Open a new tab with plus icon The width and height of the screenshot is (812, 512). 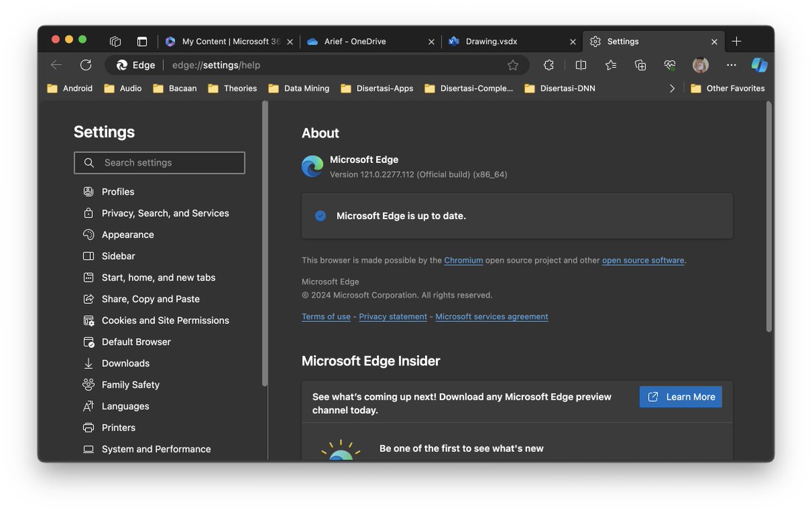coord(737,41)
